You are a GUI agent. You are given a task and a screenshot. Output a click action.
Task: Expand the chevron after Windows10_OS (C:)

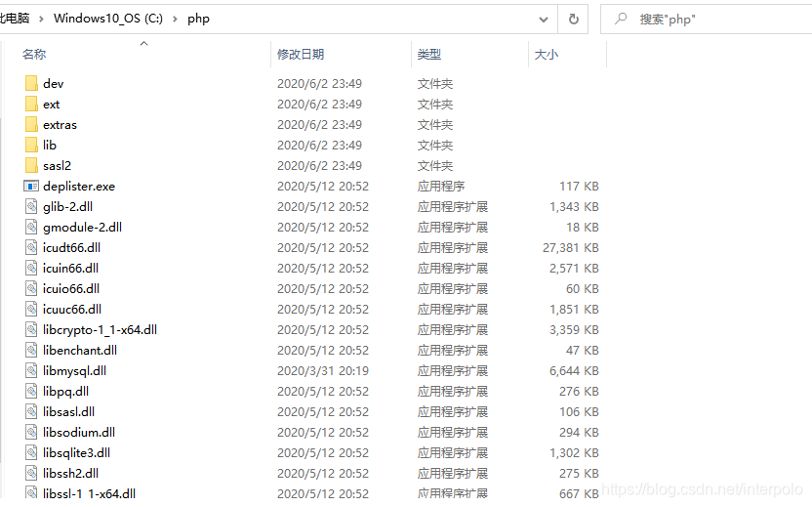pyautogui.click(x=175, y=20)
